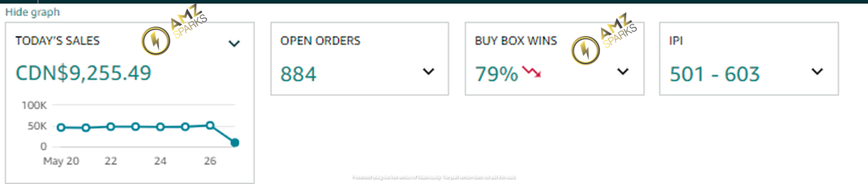The height and width of the screenshot is (184, 868).
Task: Open the 884 open orders count
Action: click(x=298, y=74)
